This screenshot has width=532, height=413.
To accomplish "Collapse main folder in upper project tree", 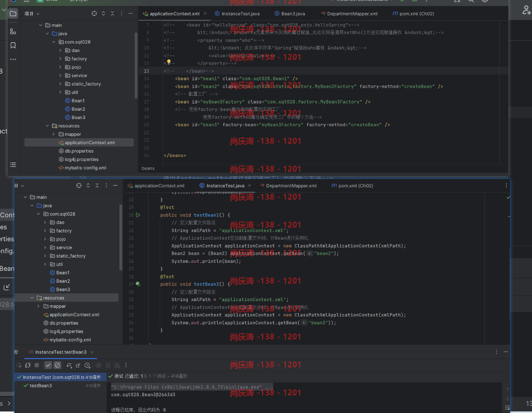I will [41, 25].
